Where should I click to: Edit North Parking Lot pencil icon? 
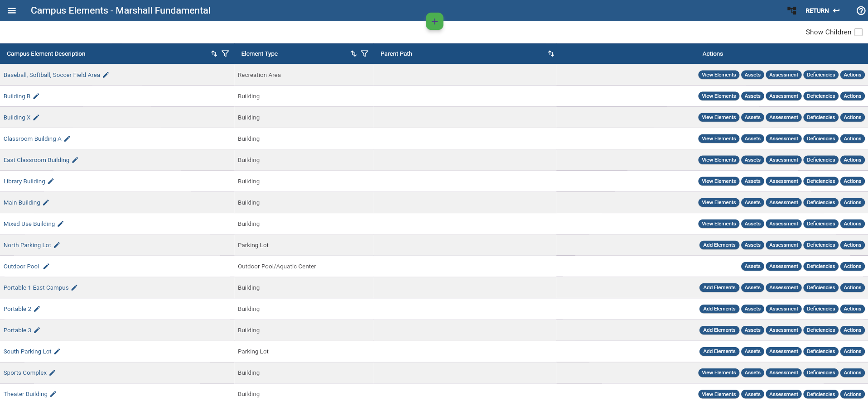point(57,245)
